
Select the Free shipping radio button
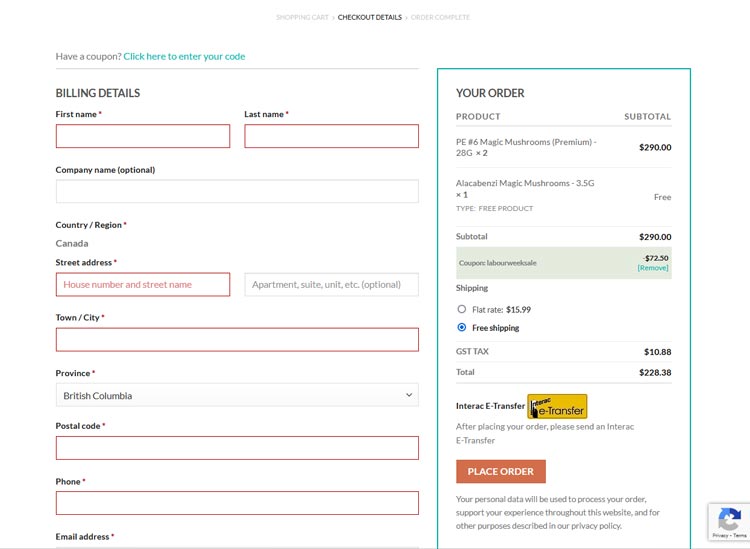pos(461,327)
